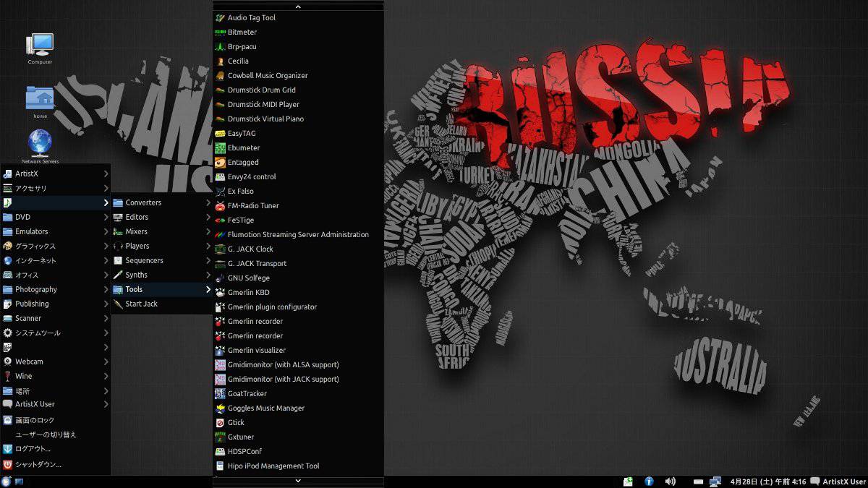Launch EasyTAG from its icon

pos(221,133)
